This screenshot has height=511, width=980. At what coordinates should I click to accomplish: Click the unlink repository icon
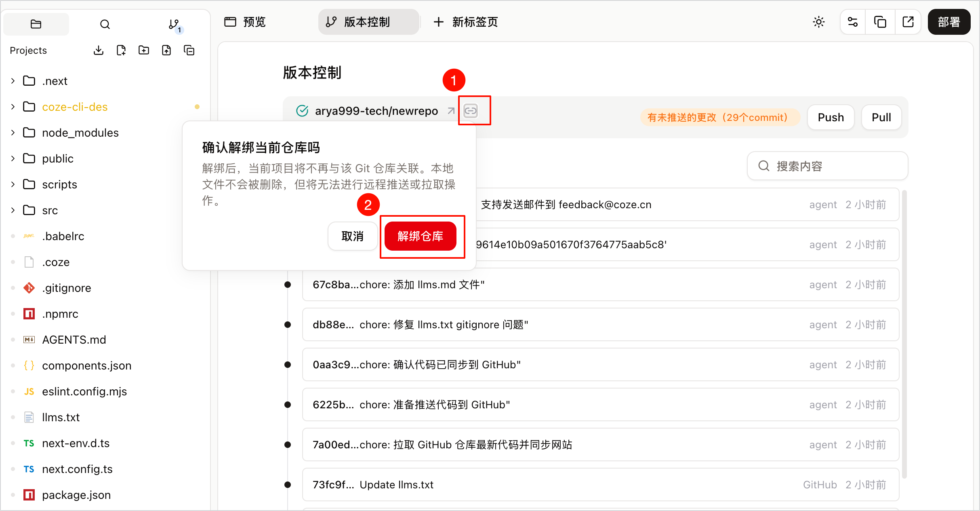[471, 110]
